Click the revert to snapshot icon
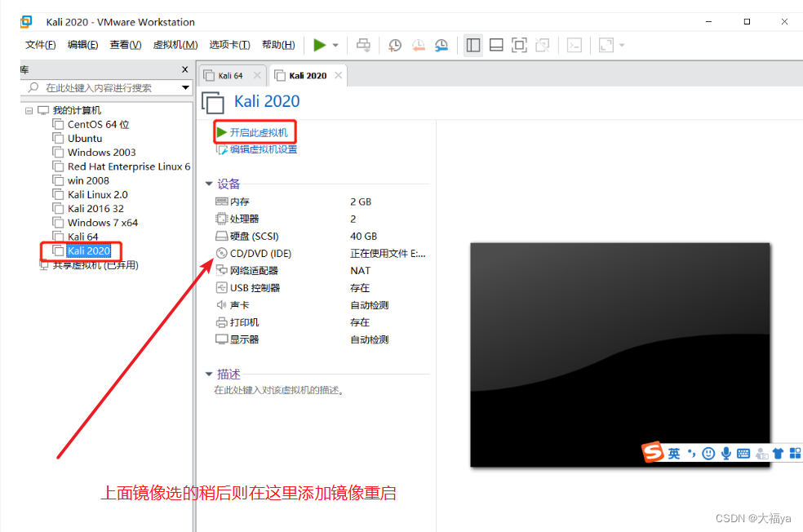 419,45
